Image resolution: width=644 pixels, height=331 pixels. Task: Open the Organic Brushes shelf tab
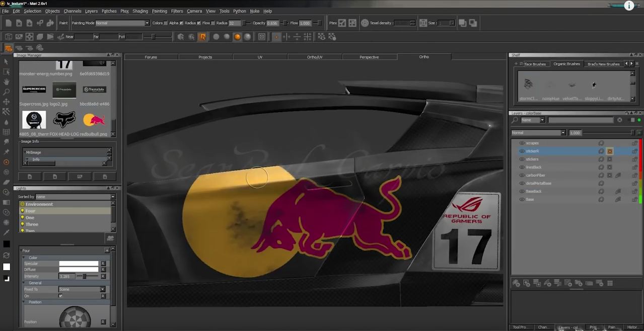[566, 64]
